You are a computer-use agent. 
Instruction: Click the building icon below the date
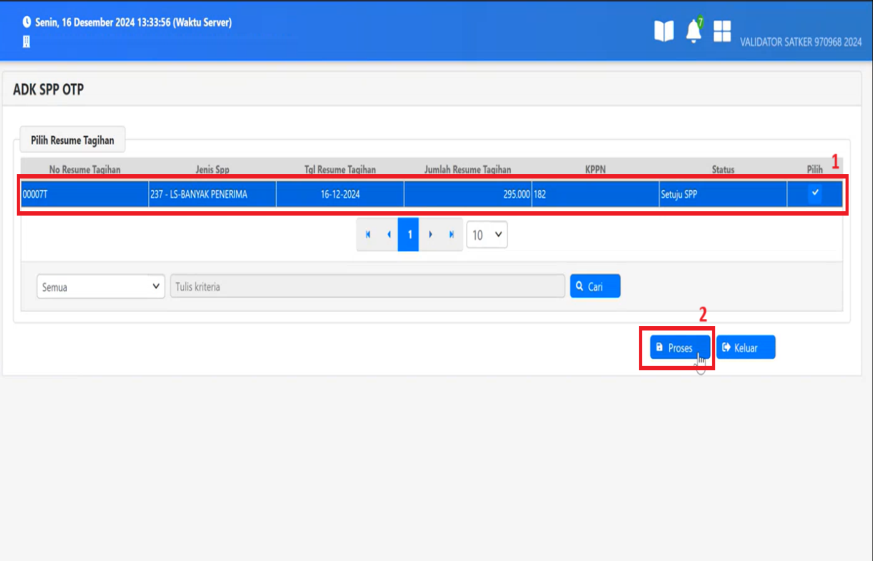tap(26, 42)
